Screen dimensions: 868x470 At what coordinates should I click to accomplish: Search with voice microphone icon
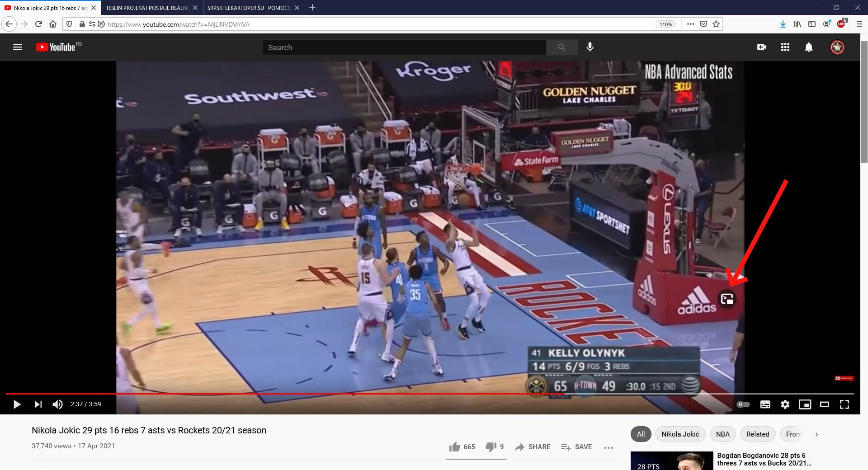tap(590, 47)
